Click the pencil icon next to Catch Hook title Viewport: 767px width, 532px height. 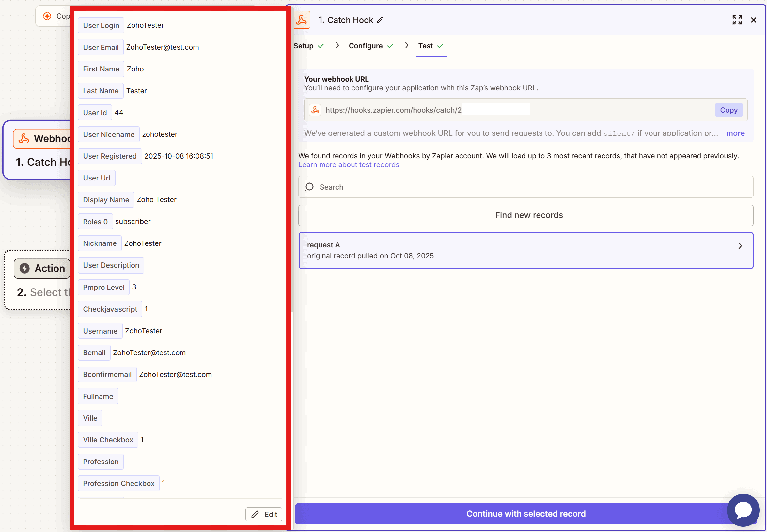point(380,20)
